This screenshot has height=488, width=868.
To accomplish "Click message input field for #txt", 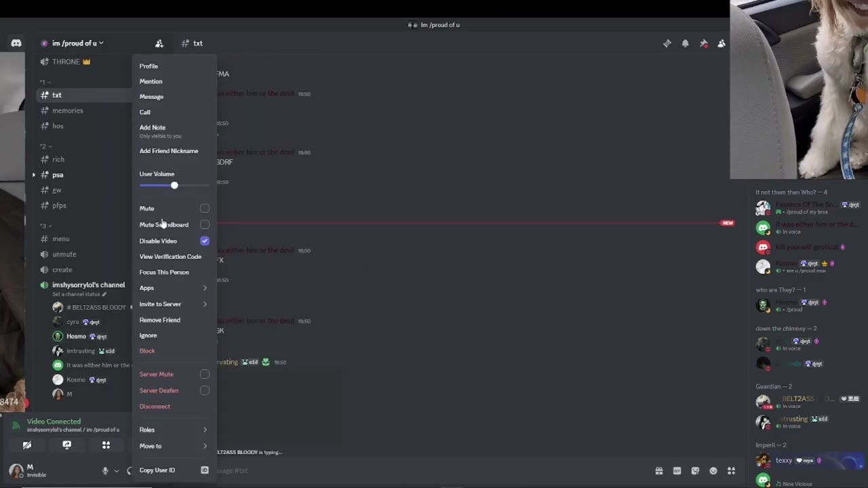I will coord(434,471).
